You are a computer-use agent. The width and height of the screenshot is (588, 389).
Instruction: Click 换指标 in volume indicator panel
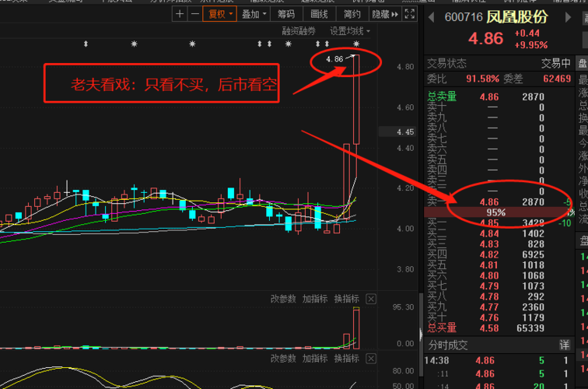click(x=347, y=299)
